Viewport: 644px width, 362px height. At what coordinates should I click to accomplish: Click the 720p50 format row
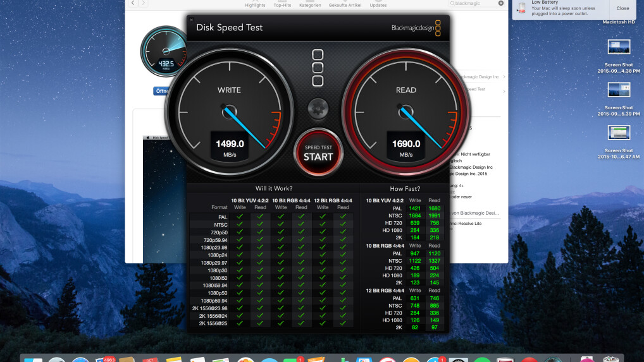coord(271,232)
